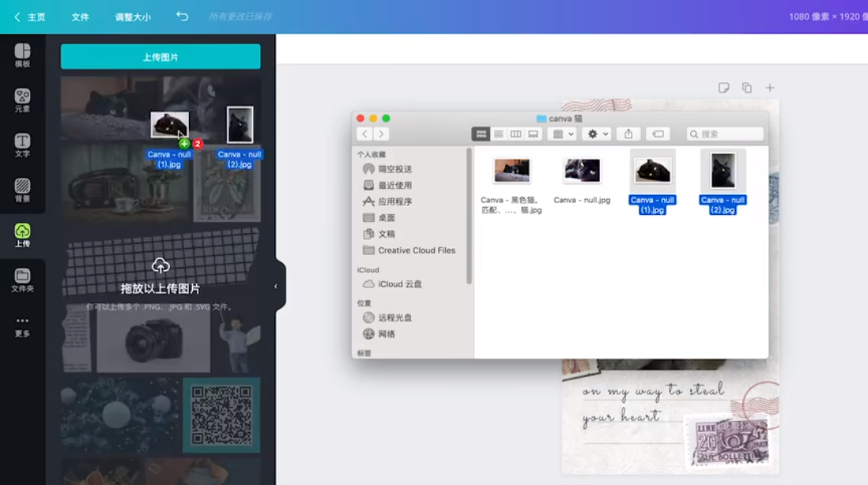
Task: Click the postage stamp on the canvas
Action: coord(727,442)
